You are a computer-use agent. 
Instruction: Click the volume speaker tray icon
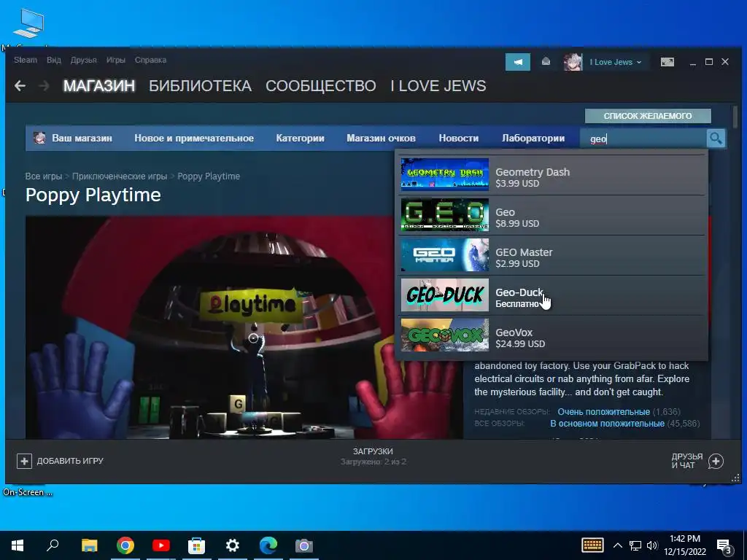pos(652,545)
